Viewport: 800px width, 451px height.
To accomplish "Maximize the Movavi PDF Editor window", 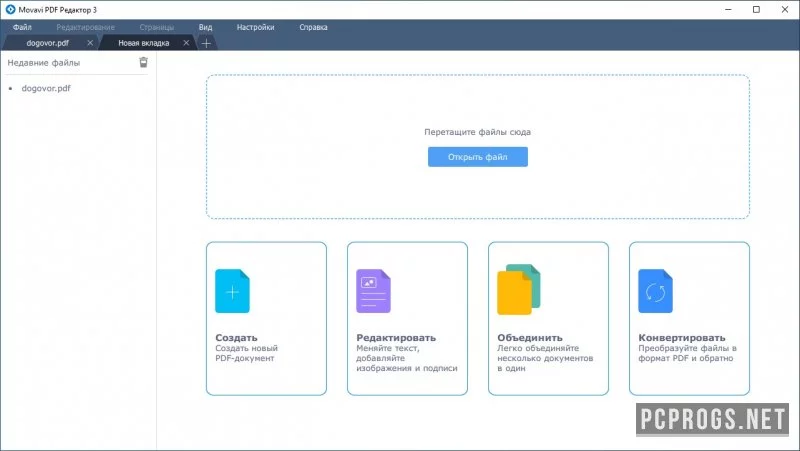I will [757, 9].
